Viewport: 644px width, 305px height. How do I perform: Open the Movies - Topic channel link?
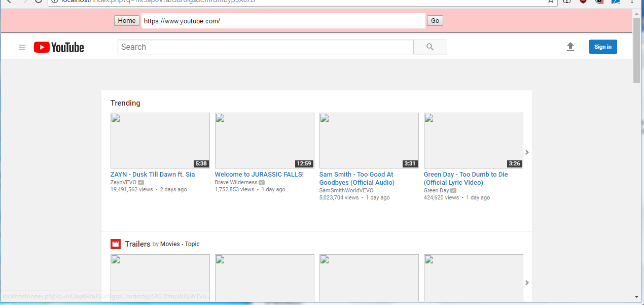tap(180, 244)
